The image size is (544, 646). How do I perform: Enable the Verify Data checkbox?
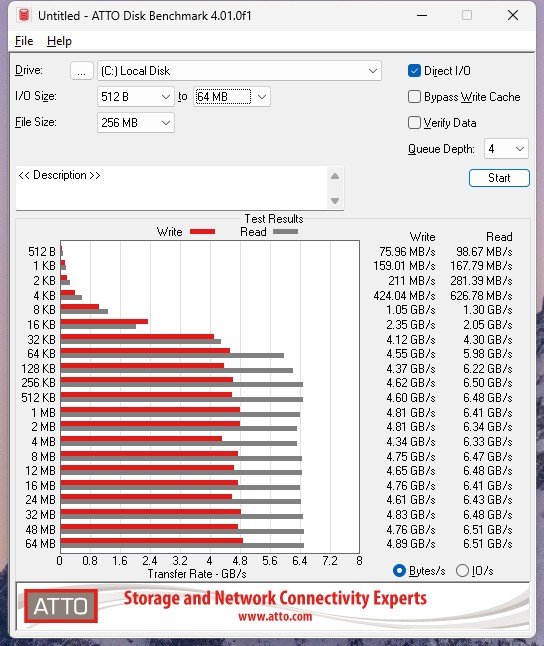(414, 123)
